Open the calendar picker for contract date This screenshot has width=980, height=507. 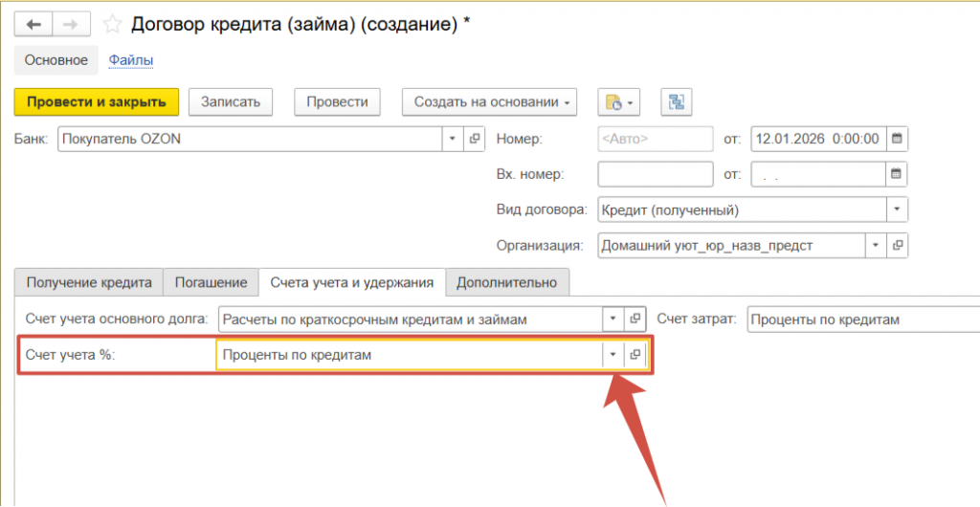(897, 139)
